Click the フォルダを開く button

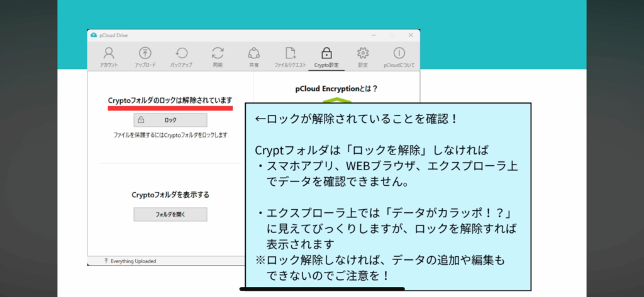pyautogui.click(x=170, y=215)
